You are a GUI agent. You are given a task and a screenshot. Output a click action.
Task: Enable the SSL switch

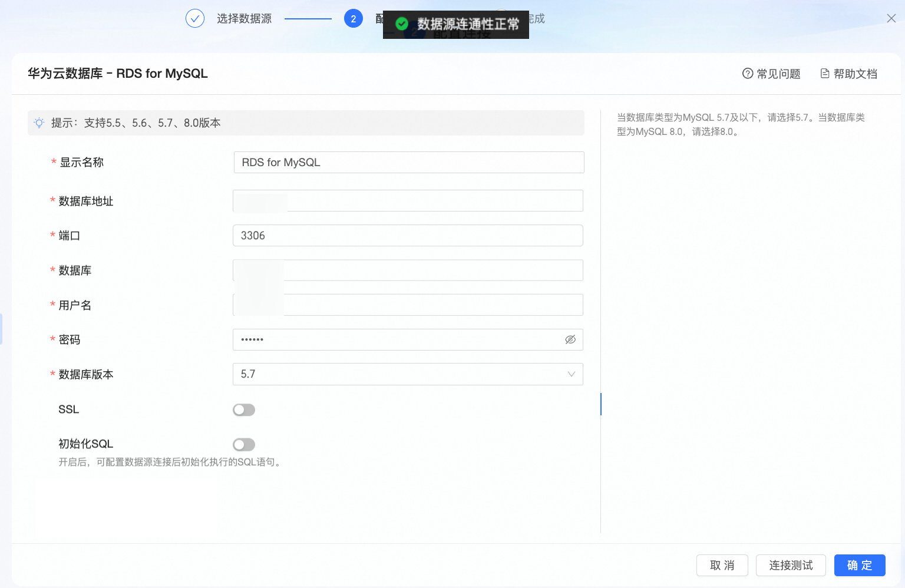pyautogui.click(x=244, y=409)
